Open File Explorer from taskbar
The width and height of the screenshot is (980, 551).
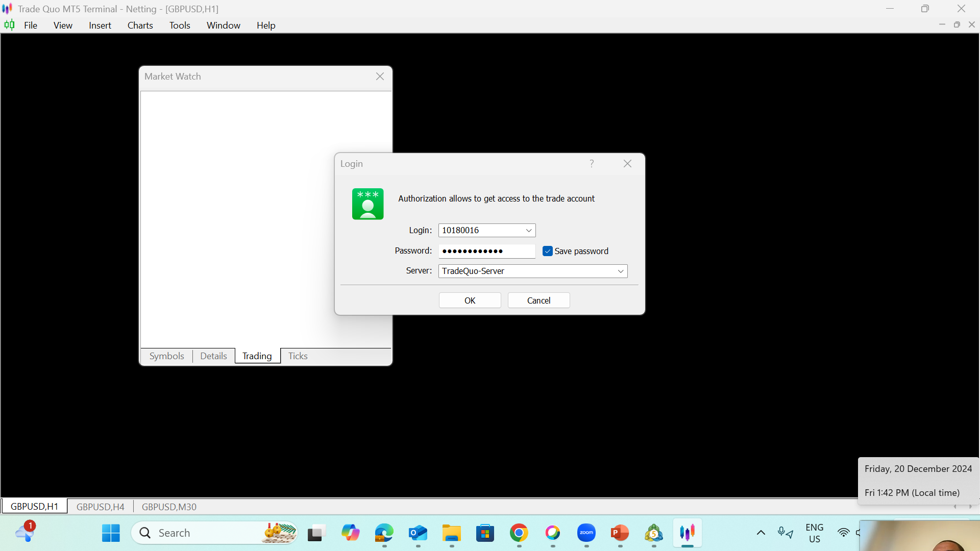tap(451, 533)
